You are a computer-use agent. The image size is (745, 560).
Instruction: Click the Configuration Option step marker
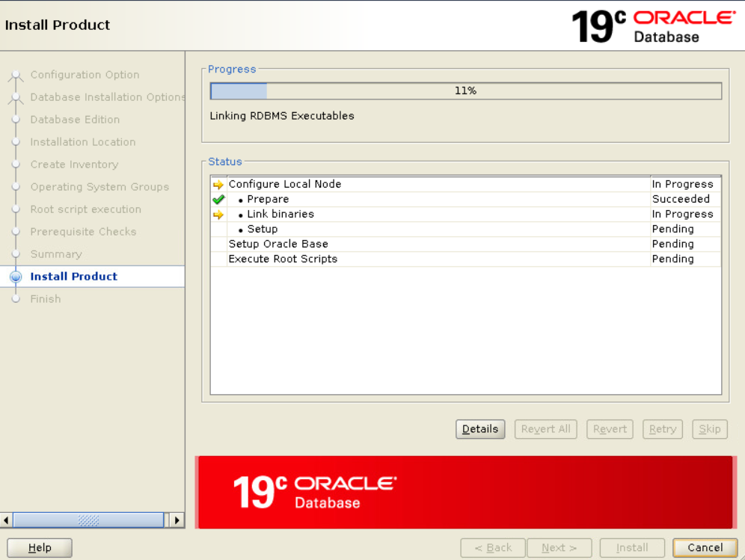pyautogui.click(x=16, y=75)
